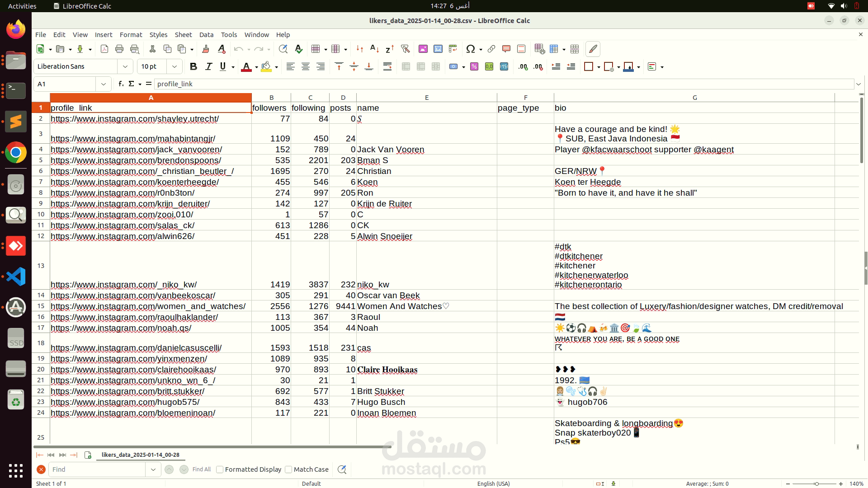Select the likers_data_2025-01-14_00-28 sheet tab

(x=141, y=455)
